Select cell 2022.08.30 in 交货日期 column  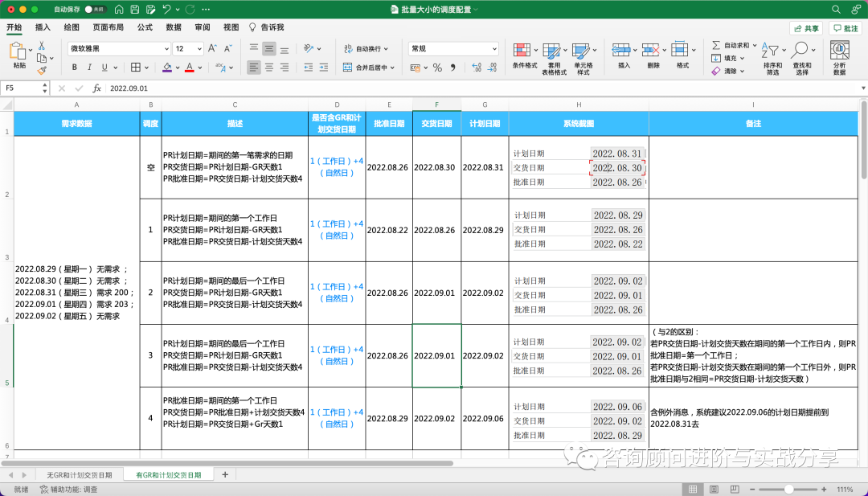point(436,167)
